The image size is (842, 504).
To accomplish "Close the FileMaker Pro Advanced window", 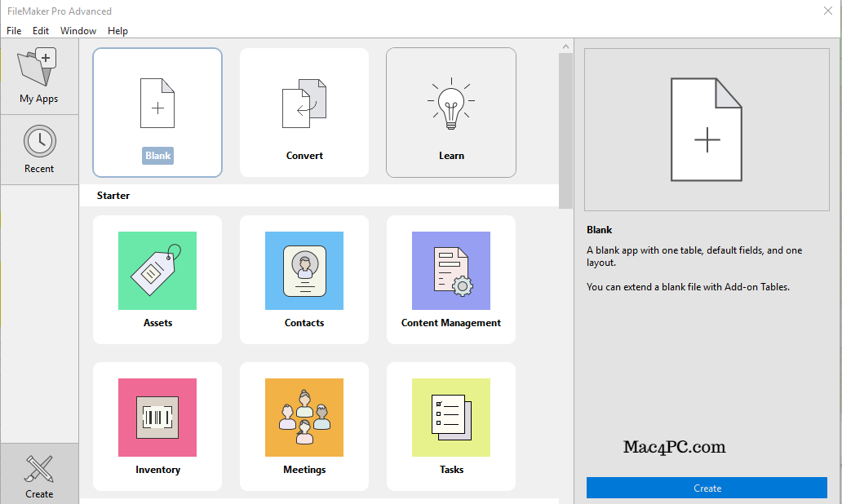I will [828, 11].
